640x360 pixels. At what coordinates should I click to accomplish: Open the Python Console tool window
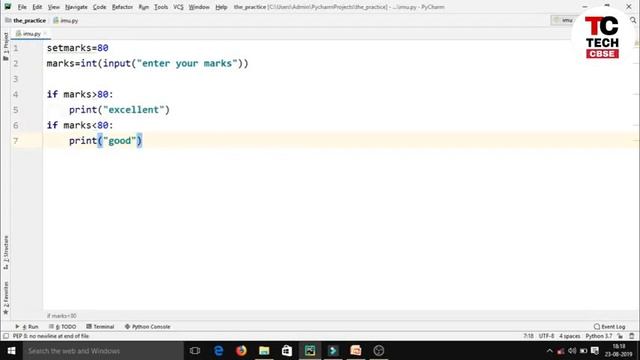147,327
